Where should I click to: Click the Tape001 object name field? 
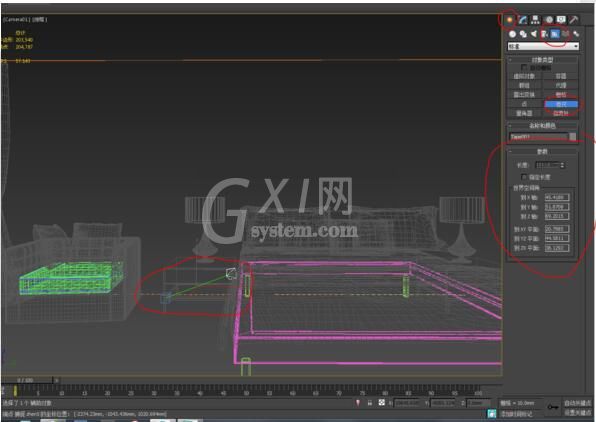tap(539, 136)
